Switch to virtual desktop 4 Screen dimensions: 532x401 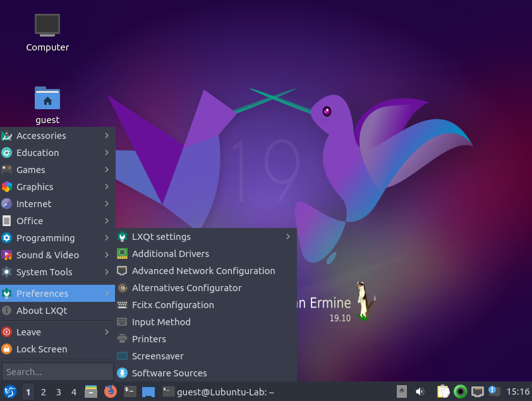coord(74,392)
